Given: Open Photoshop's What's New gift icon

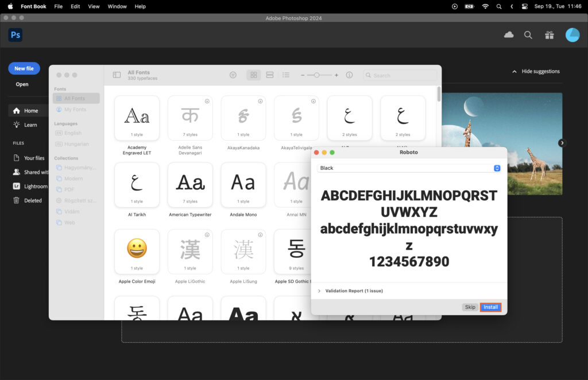Looking at the screenshot, I should [x=549, y=34].
